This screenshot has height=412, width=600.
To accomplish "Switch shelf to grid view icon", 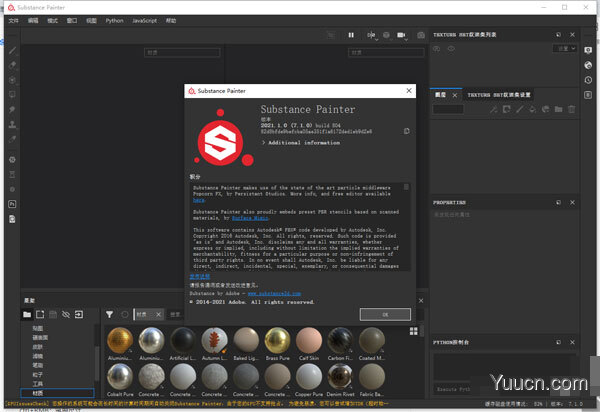I will (x=414, y=331).
